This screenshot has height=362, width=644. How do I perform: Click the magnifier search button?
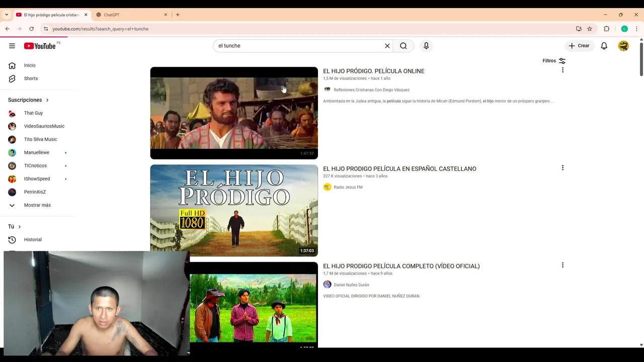click(404, 46)
